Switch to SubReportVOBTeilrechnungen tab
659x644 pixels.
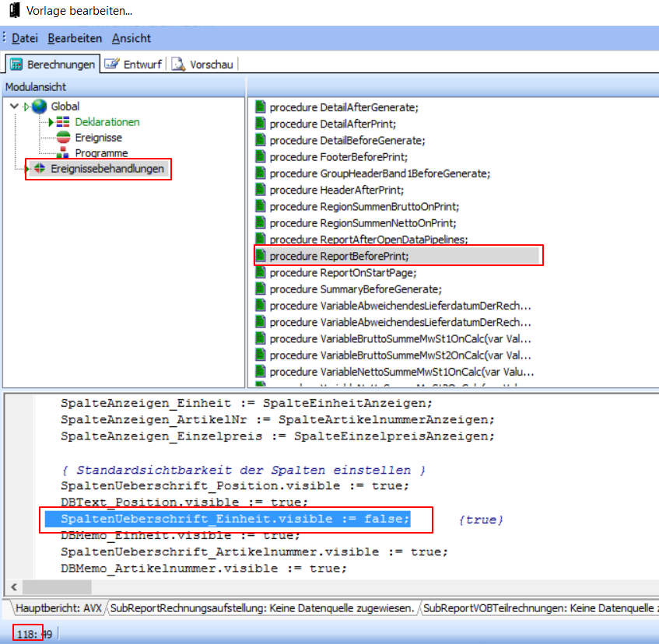[540, 608]
